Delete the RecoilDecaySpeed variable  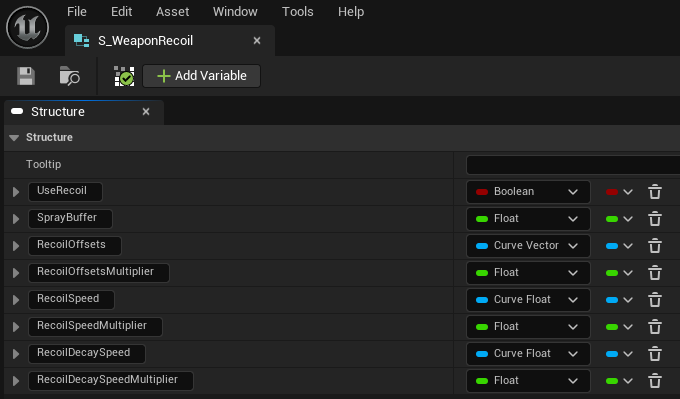(655, 354)
